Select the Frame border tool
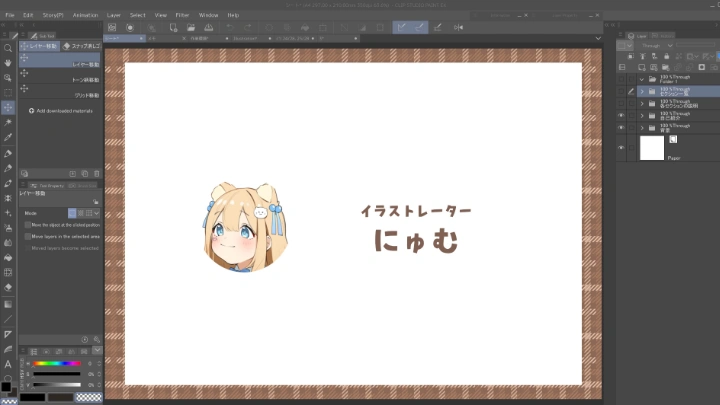Screen dimensions: 720x405 click(8, 334)
